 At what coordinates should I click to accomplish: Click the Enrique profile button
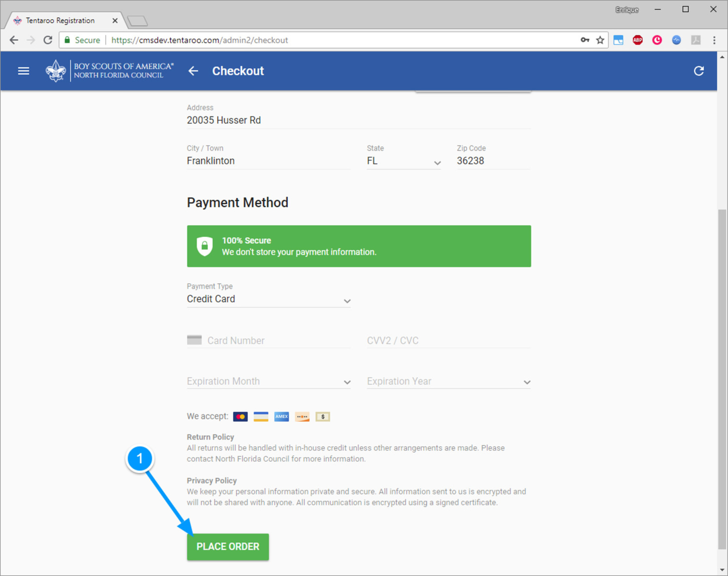pos(626,10)
